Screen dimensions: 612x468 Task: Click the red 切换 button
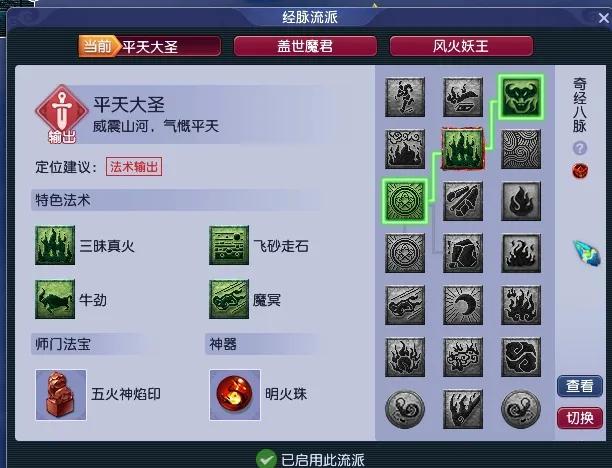580,418
